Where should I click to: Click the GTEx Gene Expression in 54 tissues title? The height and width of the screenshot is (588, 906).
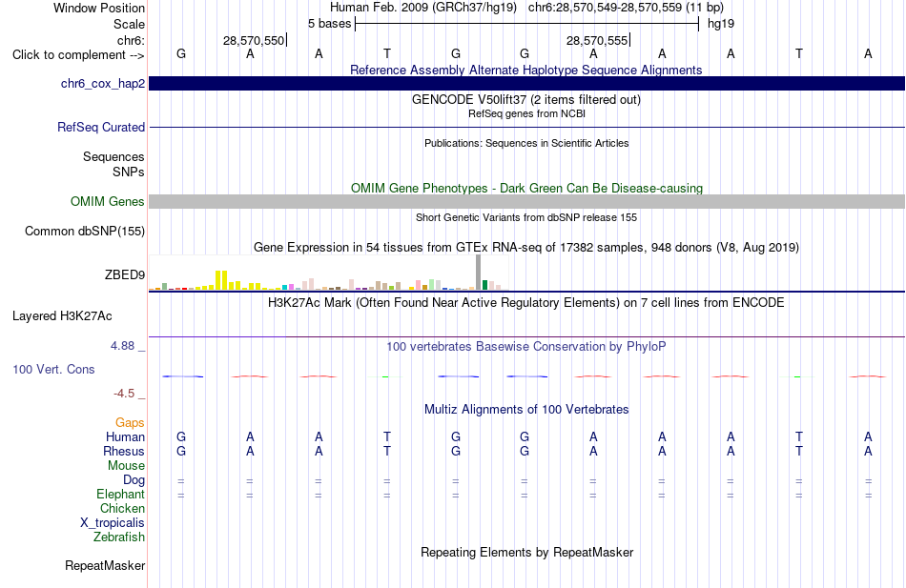pos(526,247)
